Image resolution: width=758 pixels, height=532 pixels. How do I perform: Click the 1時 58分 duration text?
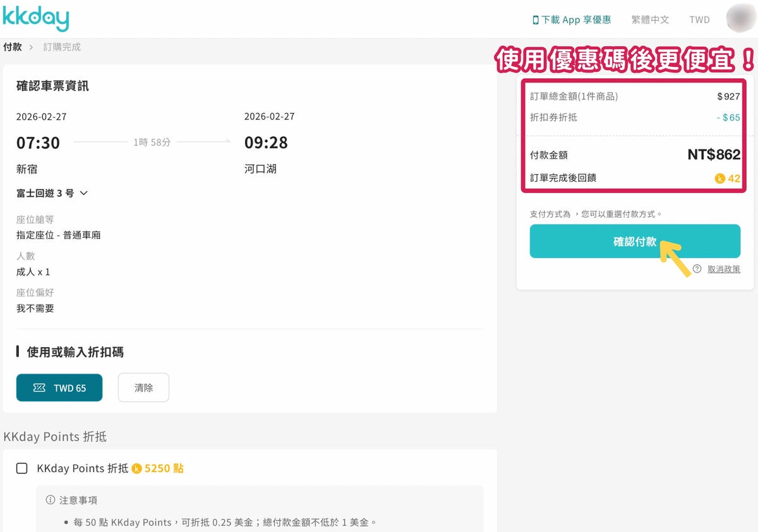[152, 143]
